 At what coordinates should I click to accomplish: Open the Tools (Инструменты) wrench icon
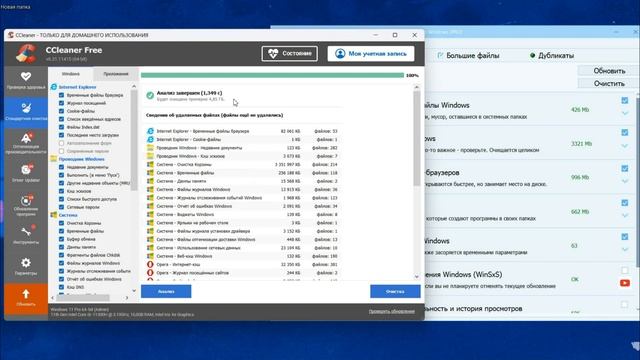coord(26,231)
